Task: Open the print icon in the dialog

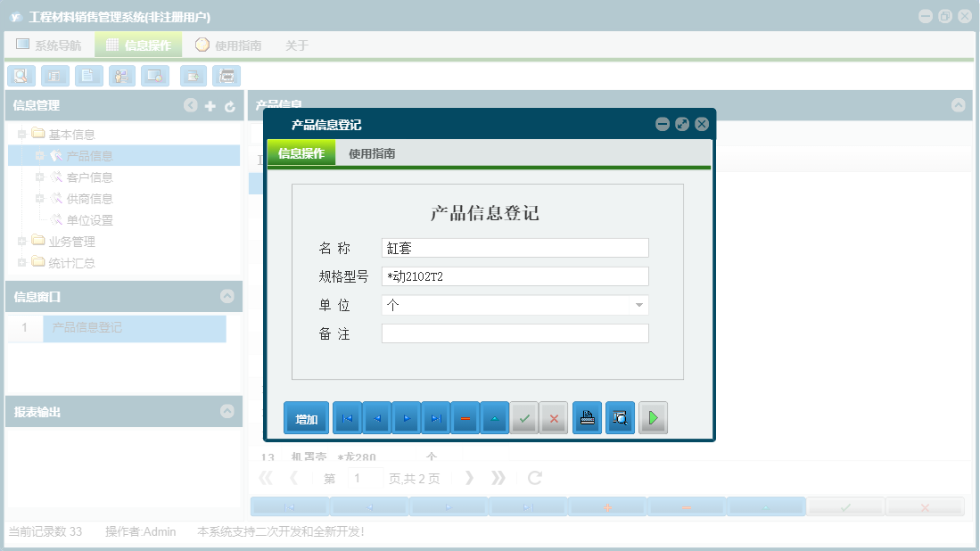Action: click(586, 417)
